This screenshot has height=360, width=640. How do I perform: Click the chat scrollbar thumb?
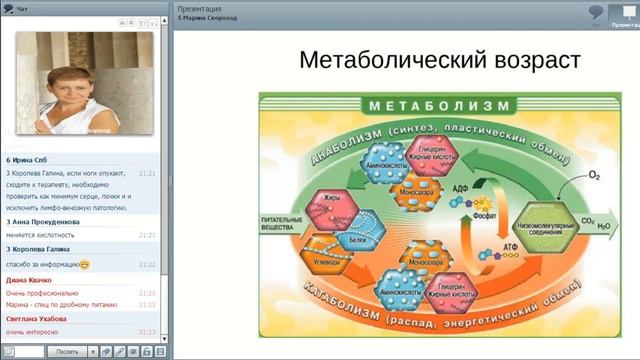coord(164,149)
